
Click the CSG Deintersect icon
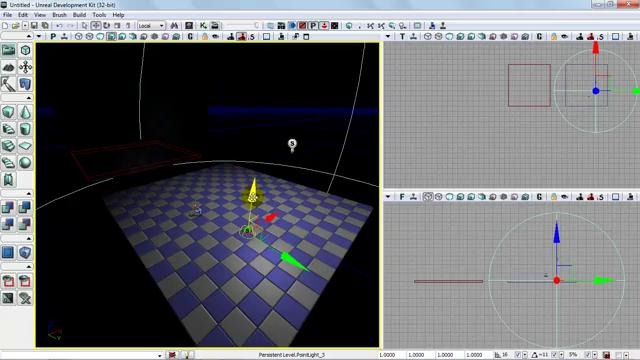click(25, 224)
